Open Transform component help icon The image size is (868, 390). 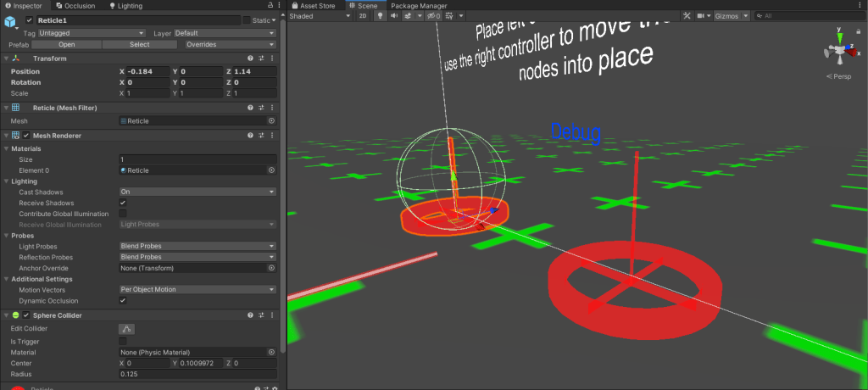point(251,58)
